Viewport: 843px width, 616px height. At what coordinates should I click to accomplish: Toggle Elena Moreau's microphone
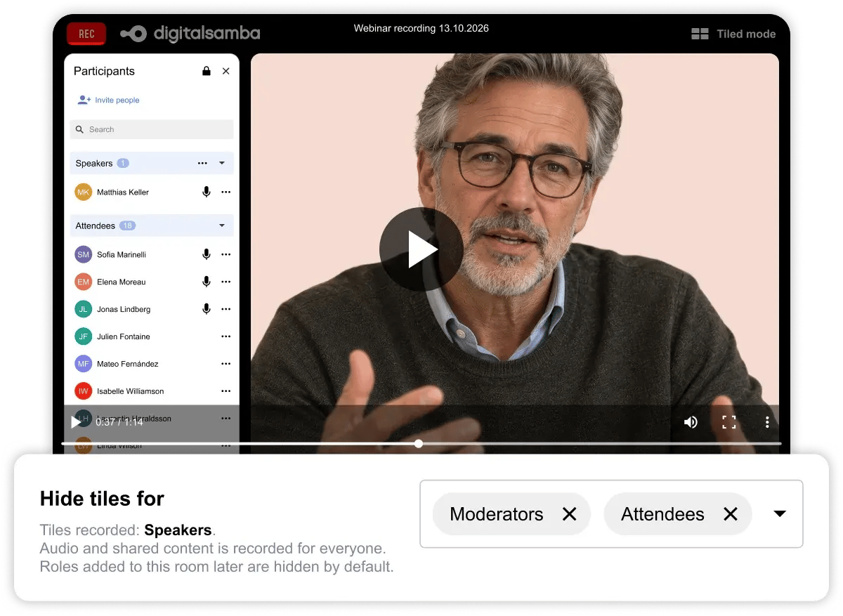207,282
